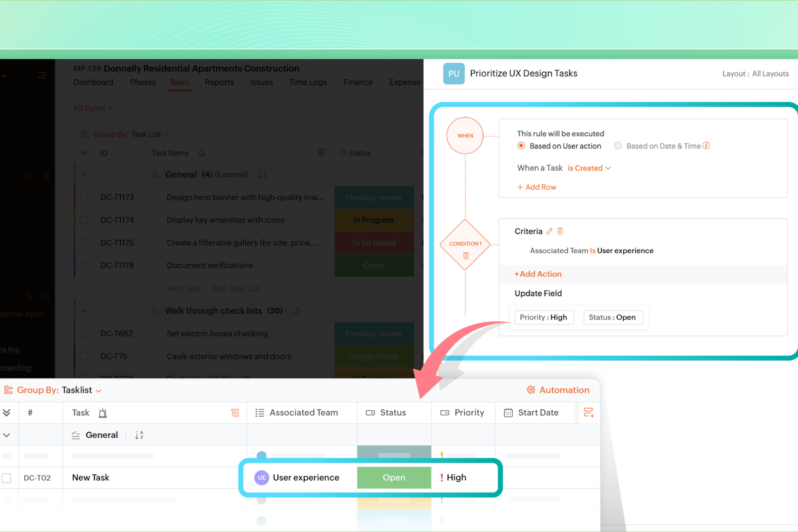Open info icon next to Date & Time
This screenshot has height=532, width=798.
point(706,146)
